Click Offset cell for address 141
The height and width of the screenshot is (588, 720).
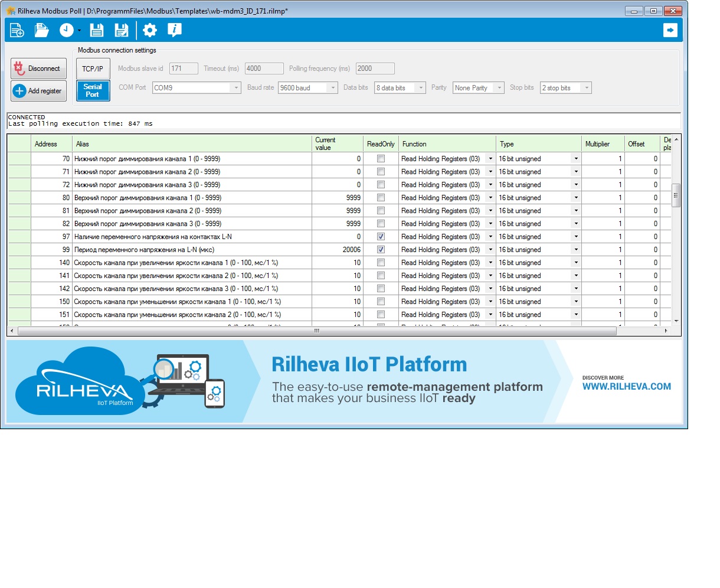[642, 276]
